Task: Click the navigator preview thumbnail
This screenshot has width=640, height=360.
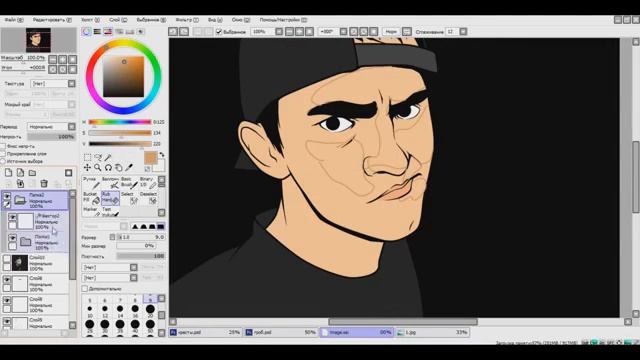Action: tap(38, 40)
